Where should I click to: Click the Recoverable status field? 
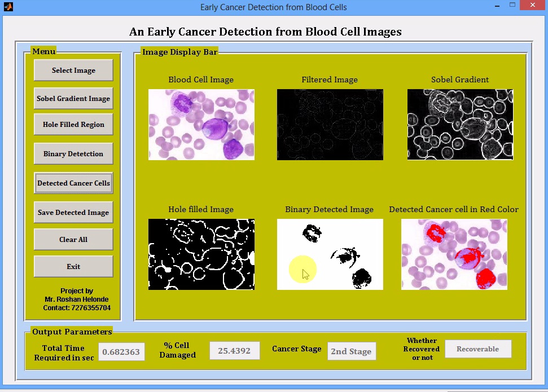[478, 349]
